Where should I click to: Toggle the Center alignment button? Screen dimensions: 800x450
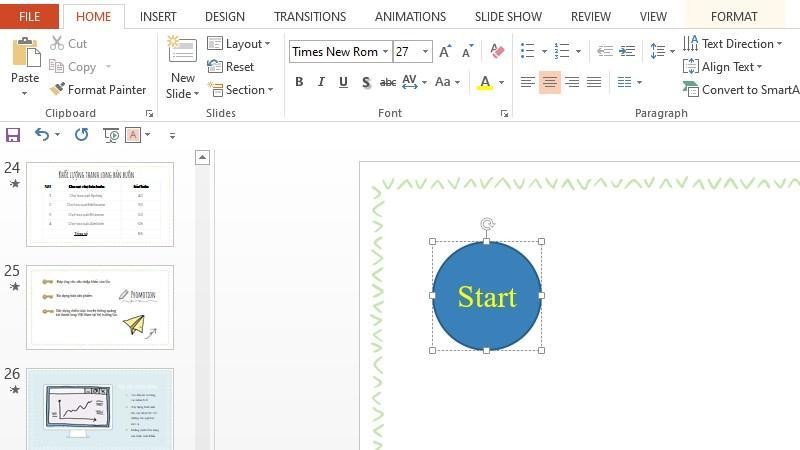point(549,82)
